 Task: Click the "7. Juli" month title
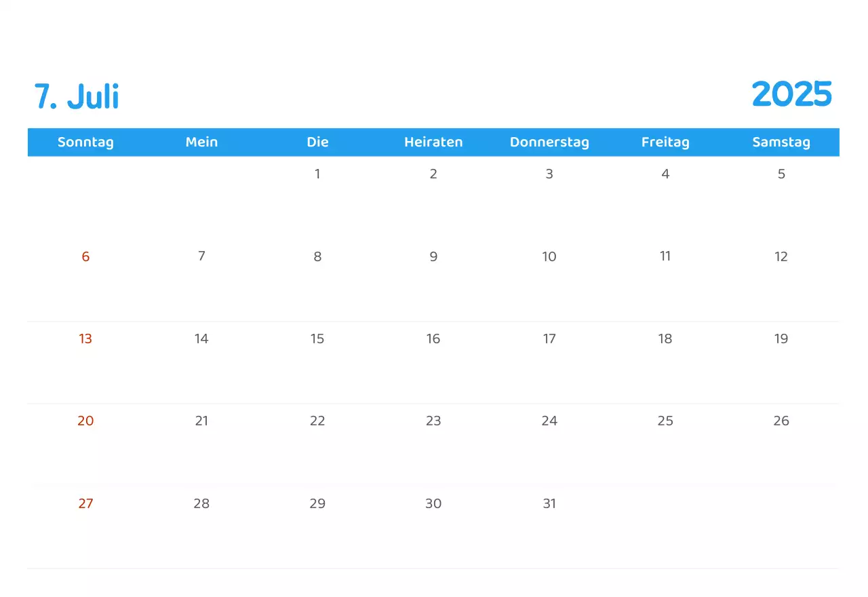pyautogui.click(x=77, y=96)
